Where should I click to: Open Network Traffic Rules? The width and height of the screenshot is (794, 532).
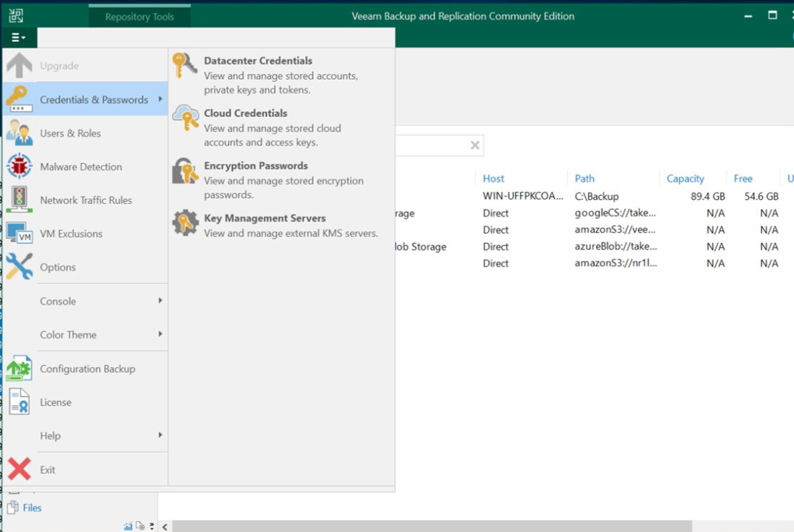point(85,200)
